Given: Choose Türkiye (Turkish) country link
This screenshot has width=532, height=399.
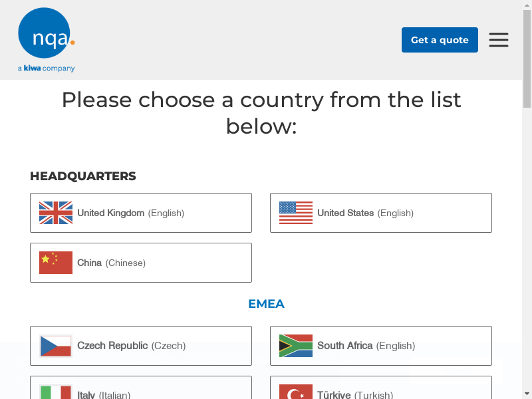Looking at the screenshot, I should [x=355, y=395].
